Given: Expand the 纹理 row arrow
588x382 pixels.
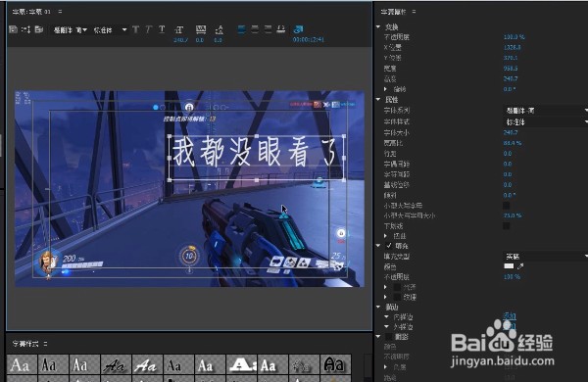Looking at the screenshot, I should pos(385,297).
